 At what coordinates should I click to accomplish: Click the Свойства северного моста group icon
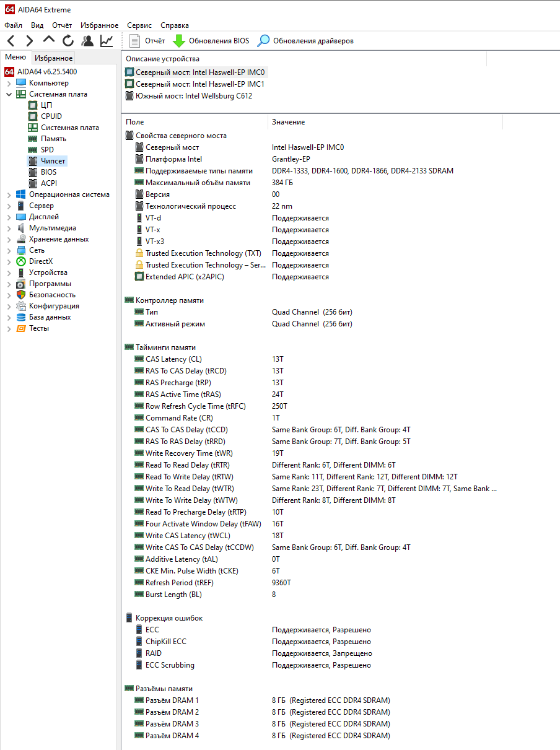(129, 136)
